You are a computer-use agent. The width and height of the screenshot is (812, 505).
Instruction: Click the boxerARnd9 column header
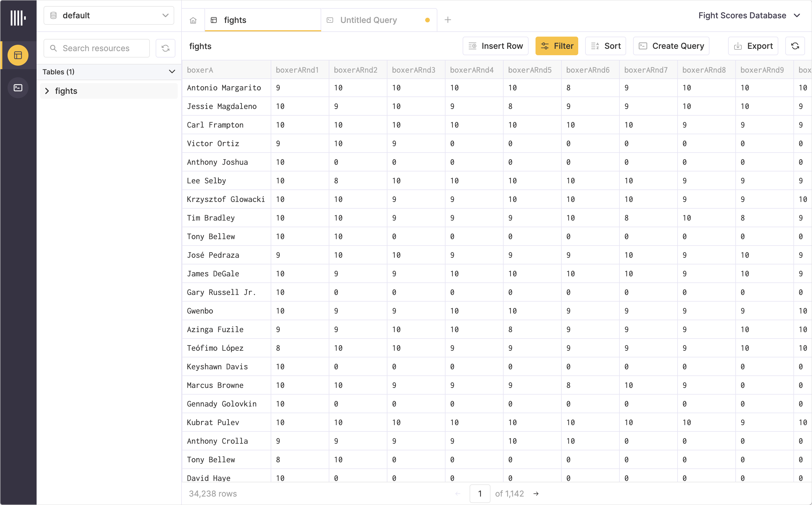click(x=764, y=70)
